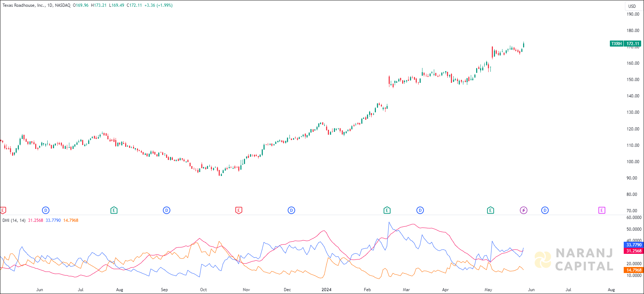
Task: Click the May label on time axis
Action: click(489, 290)
